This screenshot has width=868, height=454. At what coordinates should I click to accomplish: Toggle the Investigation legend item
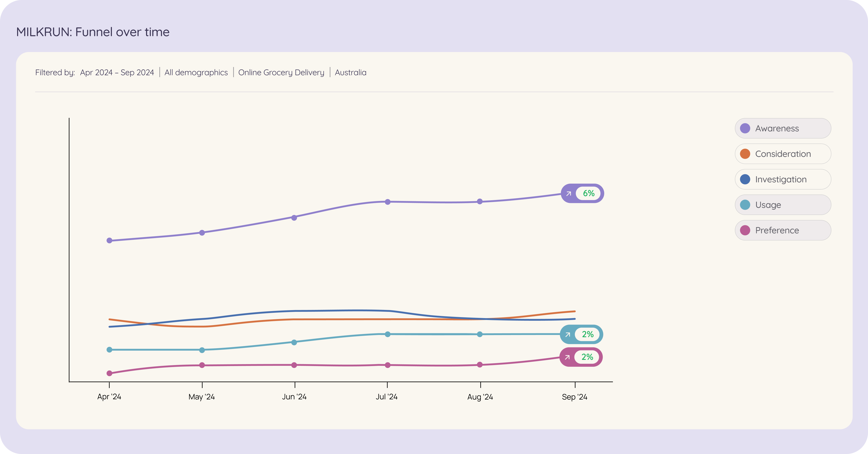[x=783, y=179]
